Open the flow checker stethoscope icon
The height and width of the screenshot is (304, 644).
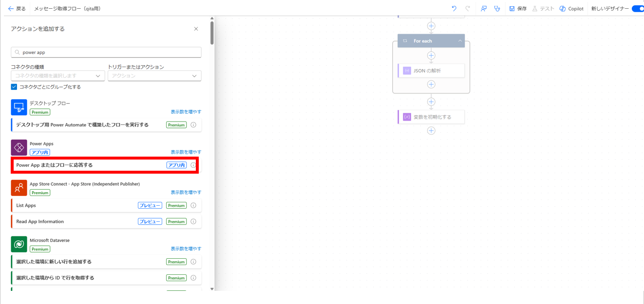pos(497,8)
